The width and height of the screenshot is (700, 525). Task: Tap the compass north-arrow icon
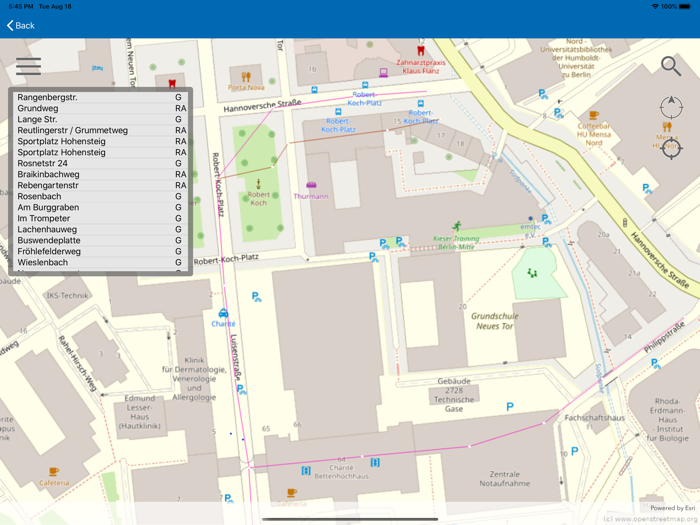tap(671, 107)
